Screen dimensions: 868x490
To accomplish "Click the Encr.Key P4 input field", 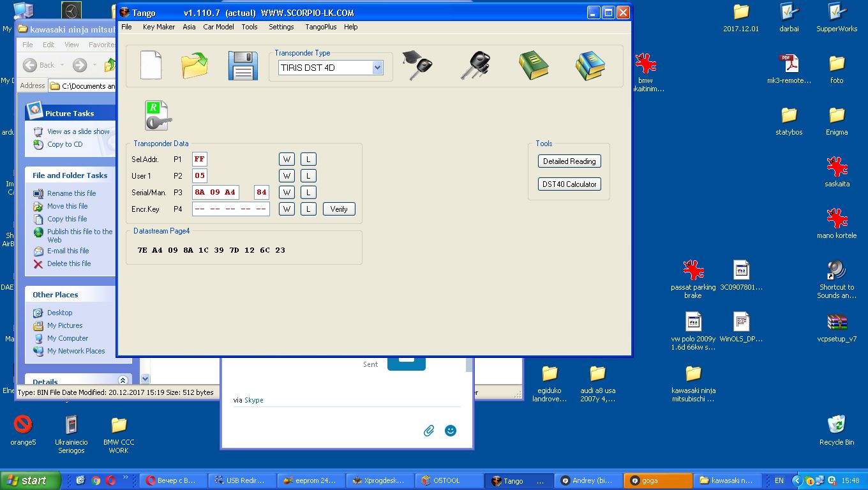I will [x=231, y=209].
